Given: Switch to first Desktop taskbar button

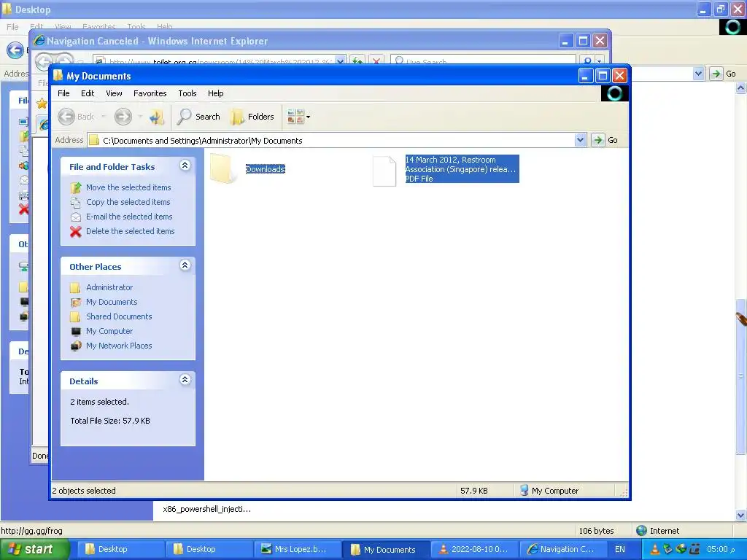Looking at the screenshot, I should 120,550.
